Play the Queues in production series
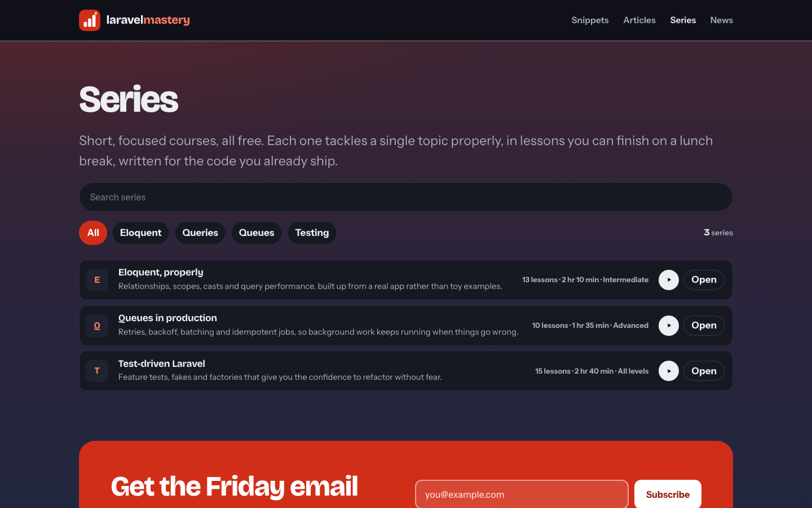Screen dimensions: 812x508 pos(669,326)
